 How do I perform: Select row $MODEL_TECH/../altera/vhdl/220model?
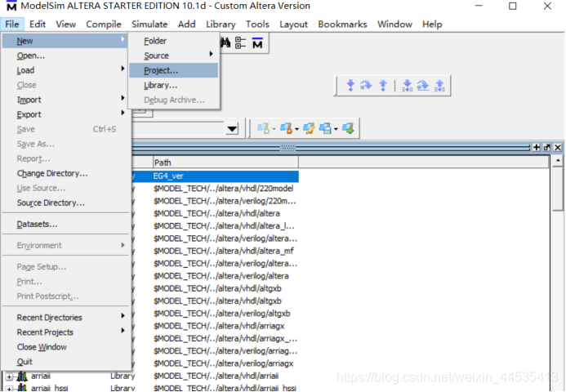[x=224, y=189]
